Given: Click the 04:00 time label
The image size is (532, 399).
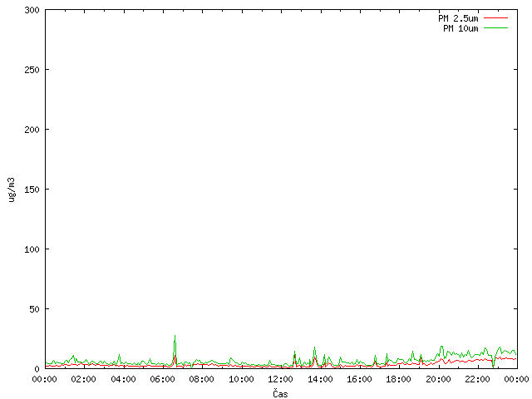Looking at the screenshot, I should 123,379.
